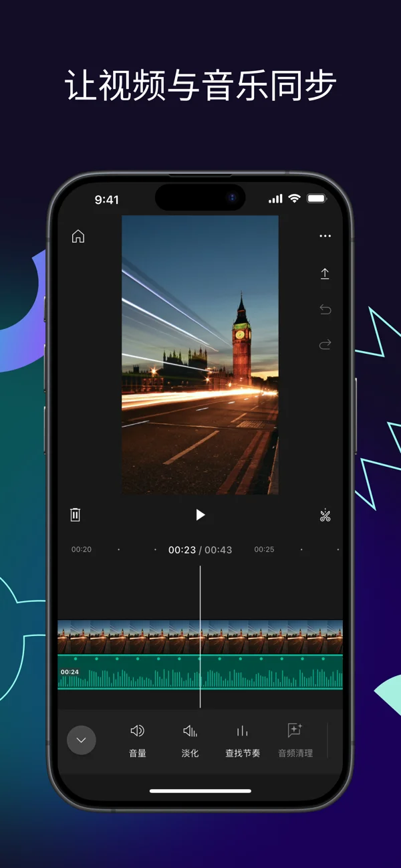Tap the 00:25 ruler mark
The width and height of the screenshot is (401, 868).
264,550
